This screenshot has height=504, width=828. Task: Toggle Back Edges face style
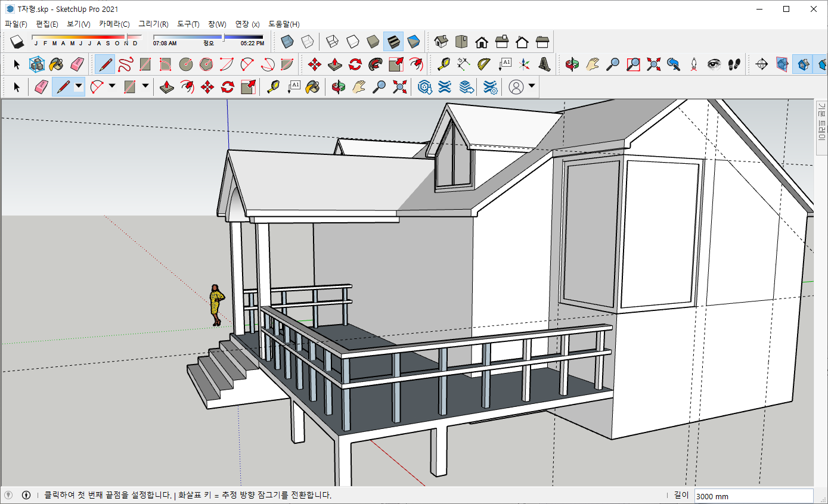(x=308, y=42)
